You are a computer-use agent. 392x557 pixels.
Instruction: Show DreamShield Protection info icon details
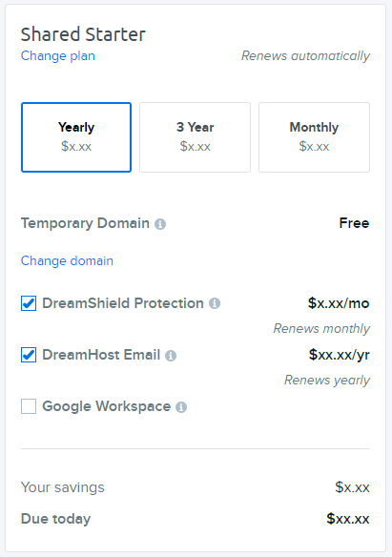pos(215,303)
